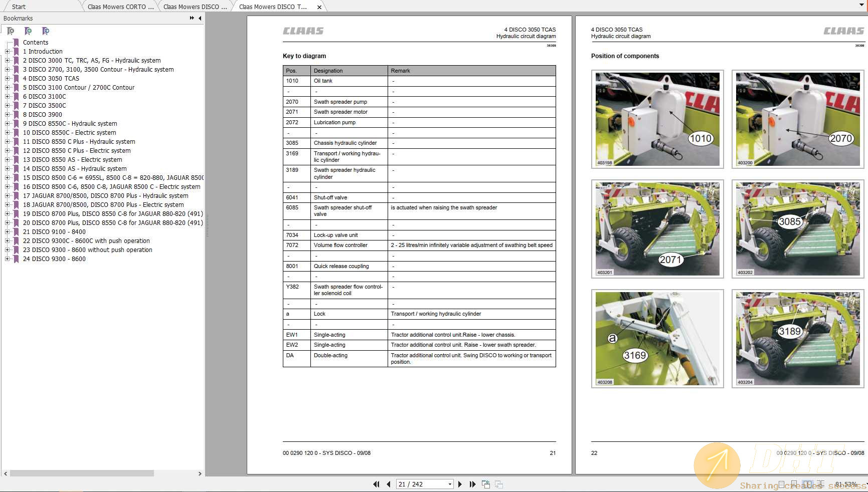Click the 3169 transport cylinder photo
868x492 pixels.
pyautogui.click(x=657, y=338)
